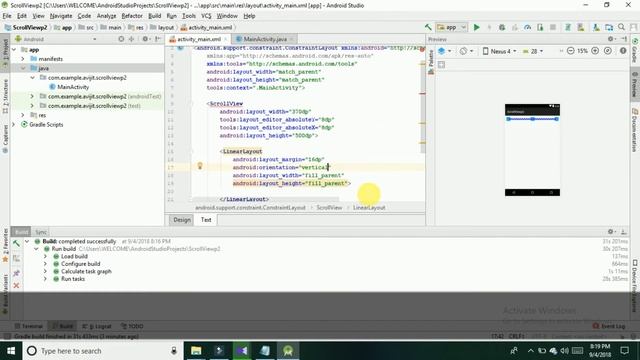Zoom in the layout preview
Viewport: 640px width, 360px height.
pyautogui.click(x=595, y=51)
